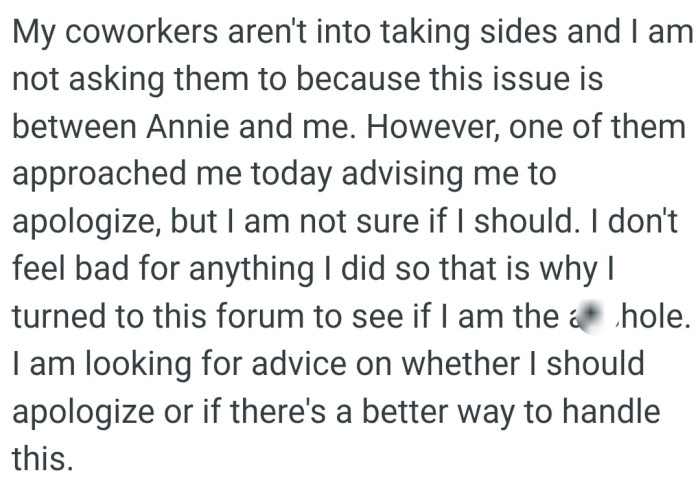Click the word handle

point(610,411)
